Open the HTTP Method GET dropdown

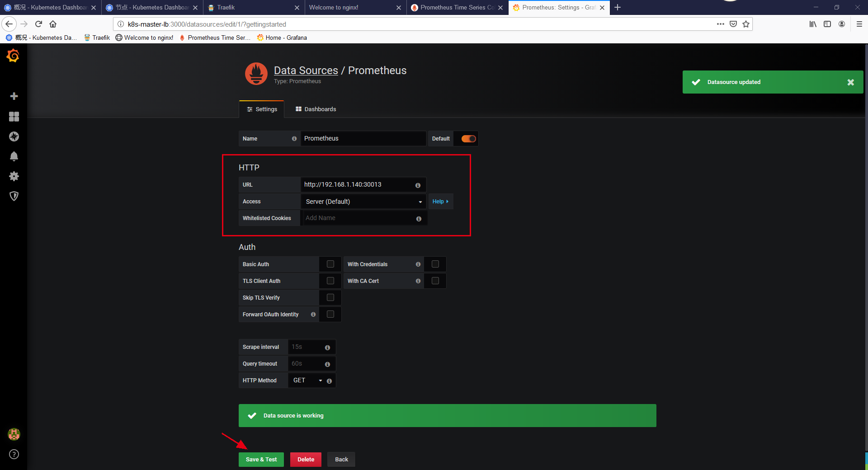tap(307, 381)
